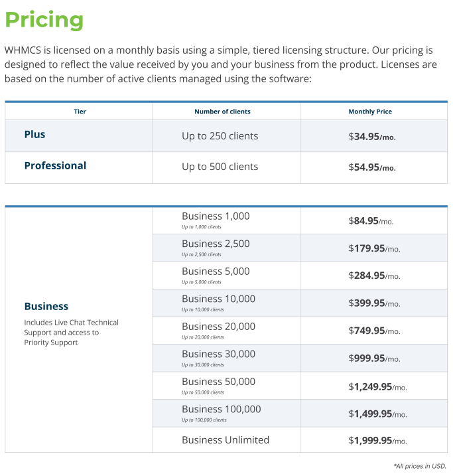Image resolution: width=453 pixels, height=476 pixels.
Task: Click the Business tier label
Action: point(46,307)
